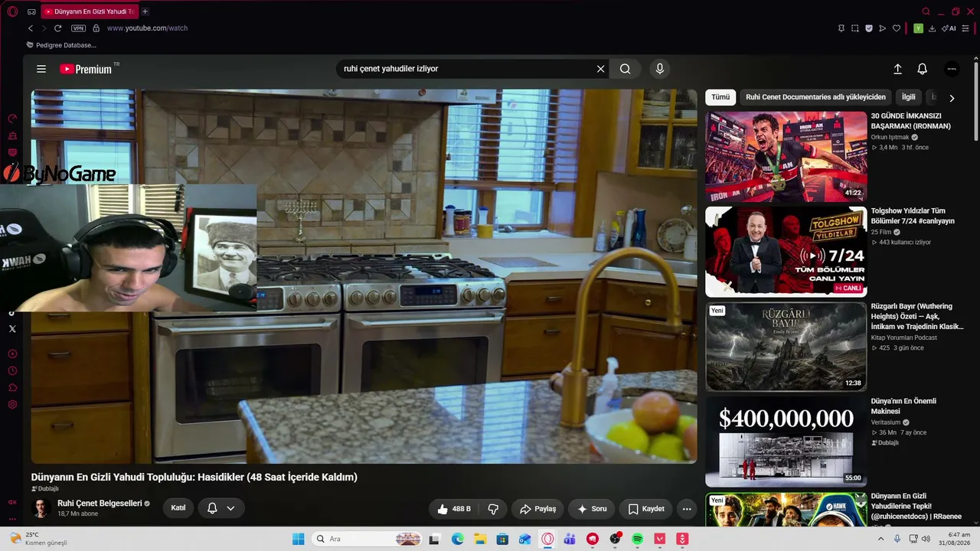Like the video with 488 B likes
Image resolution: width=980 pixels, height=551 pixels.
[x=453, y=509]
